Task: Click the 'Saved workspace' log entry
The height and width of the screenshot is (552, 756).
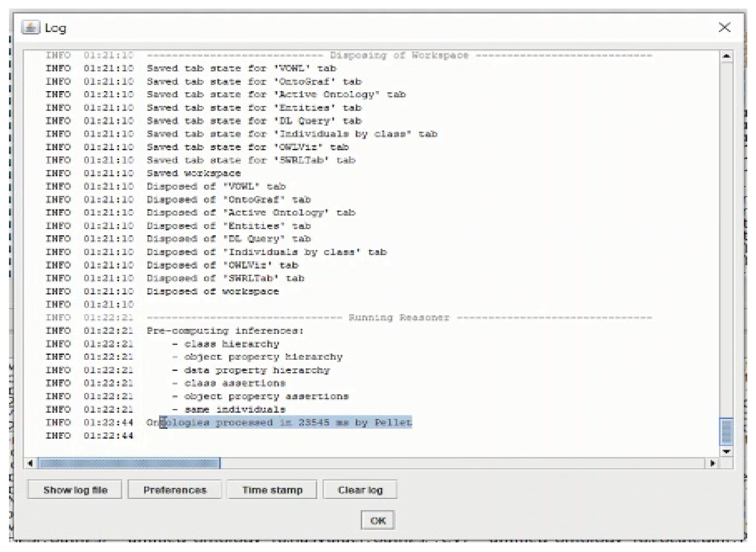Action: pos(194,173)
